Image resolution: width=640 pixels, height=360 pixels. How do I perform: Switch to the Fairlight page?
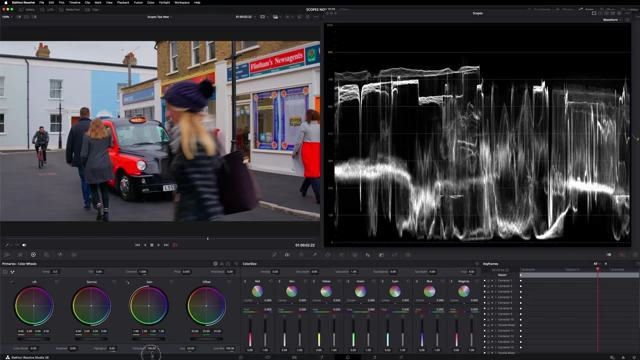point(374,357)
